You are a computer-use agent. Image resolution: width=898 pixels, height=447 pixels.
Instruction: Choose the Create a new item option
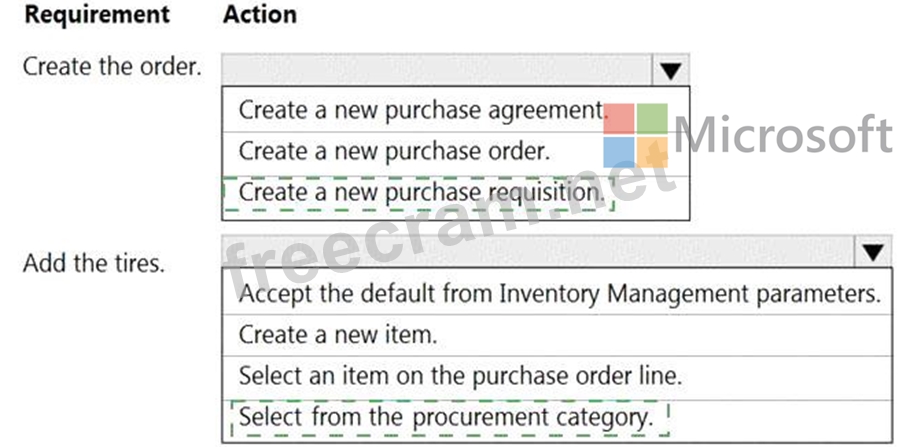pos(338,334)
